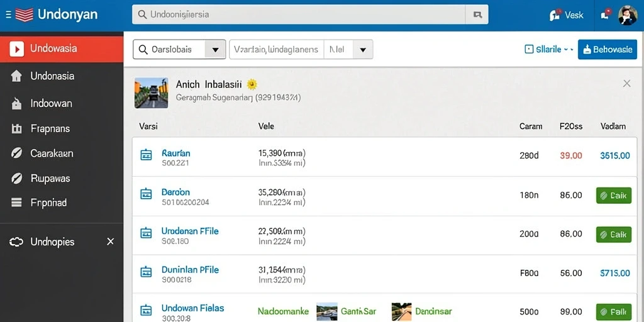Open the Oarslobais dropdown arrow

215,50
